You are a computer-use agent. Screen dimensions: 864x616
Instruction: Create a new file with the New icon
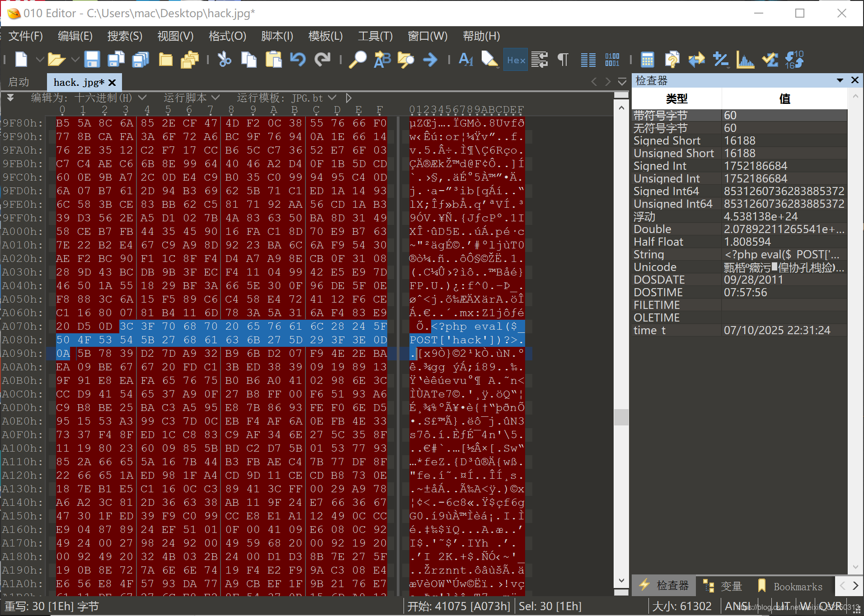click(21, 59)
